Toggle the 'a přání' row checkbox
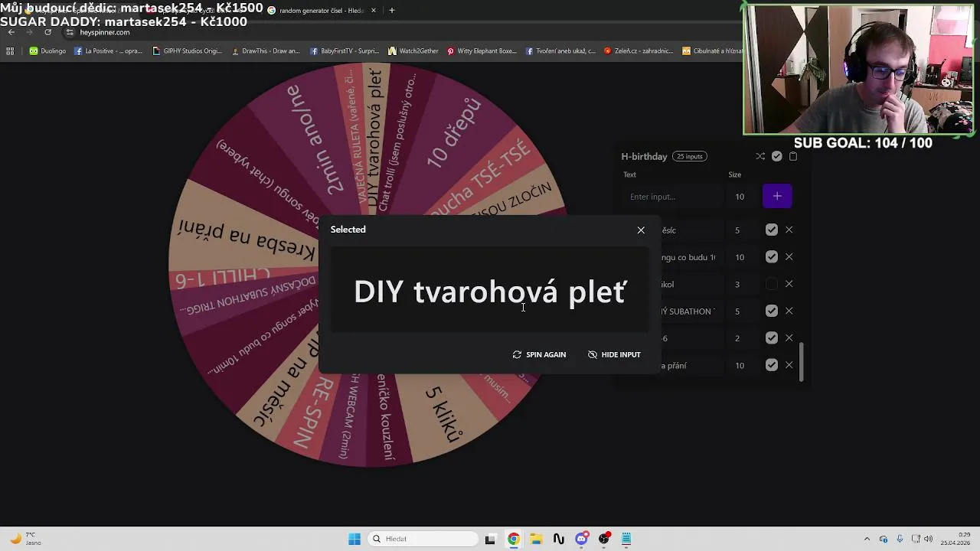This screenshot has height=551, width=980. click(771, 365)
